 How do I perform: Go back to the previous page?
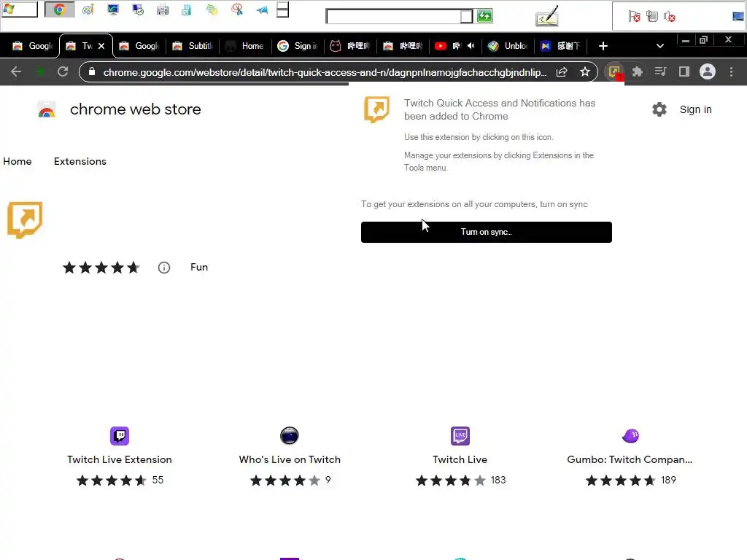pyautogui.click(x=16, y=72)
